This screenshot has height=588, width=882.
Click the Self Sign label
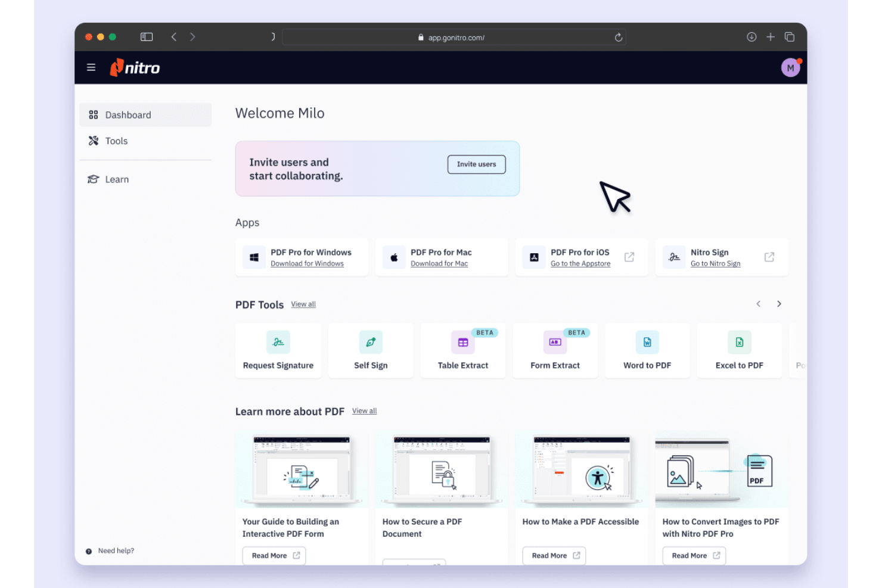tap(371, 366)
